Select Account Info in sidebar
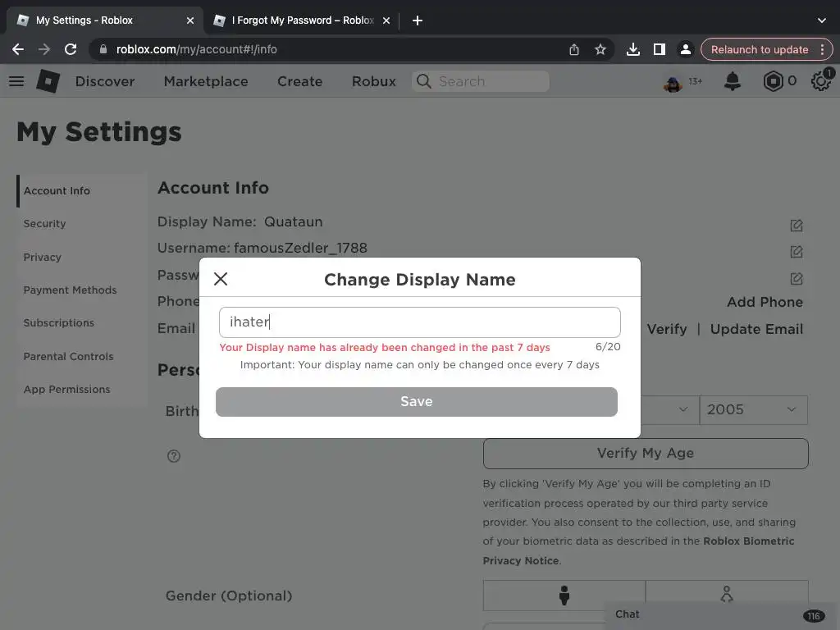 click(x=57, y=190)
